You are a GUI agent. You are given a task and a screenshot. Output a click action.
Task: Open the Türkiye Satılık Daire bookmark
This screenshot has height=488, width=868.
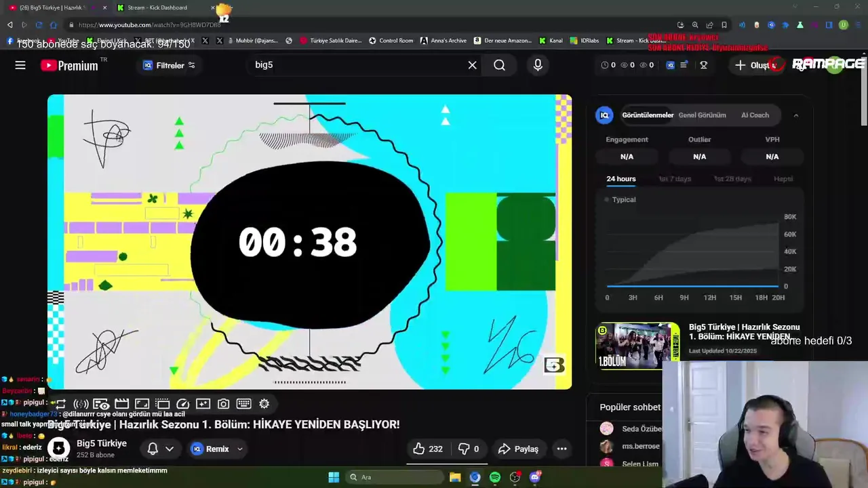tap(331, 41)
